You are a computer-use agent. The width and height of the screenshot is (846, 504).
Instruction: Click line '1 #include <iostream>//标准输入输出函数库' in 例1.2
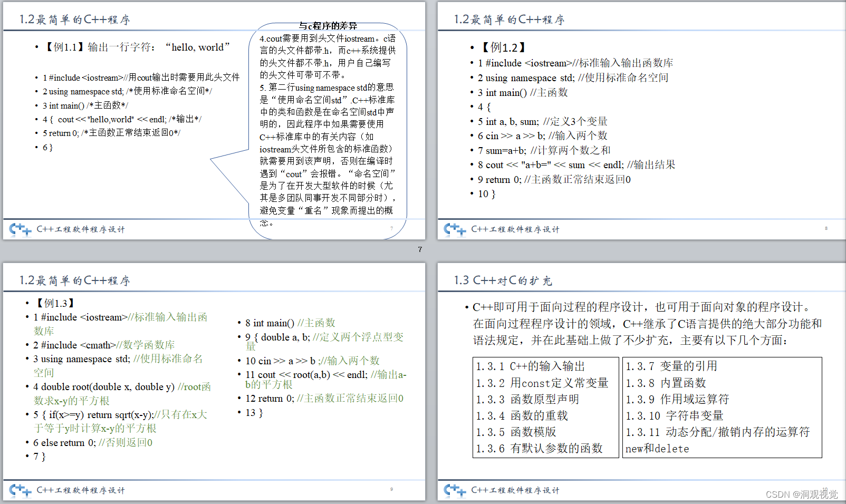click(x=575, y=63)
